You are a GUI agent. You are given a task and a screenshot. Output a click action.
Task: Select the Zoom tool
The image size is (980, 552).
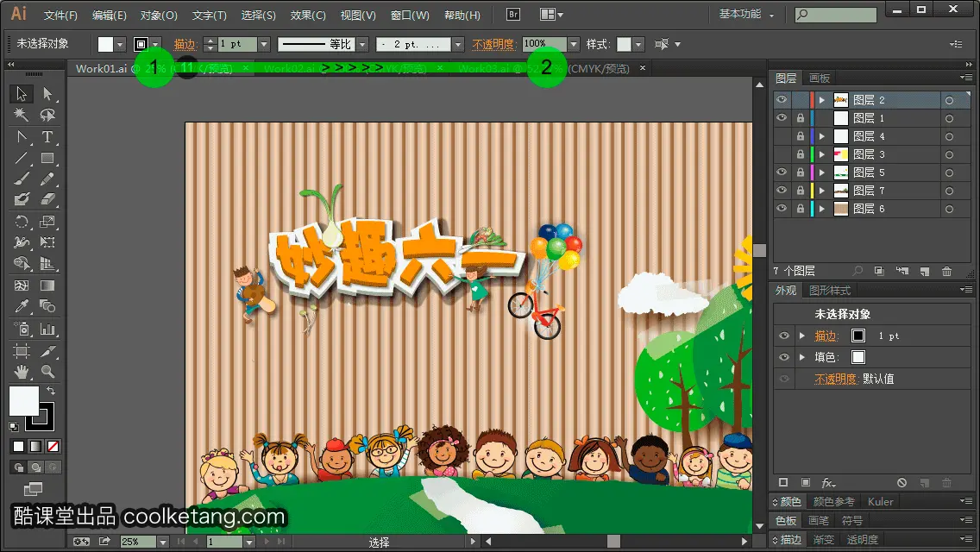[47, 372]
